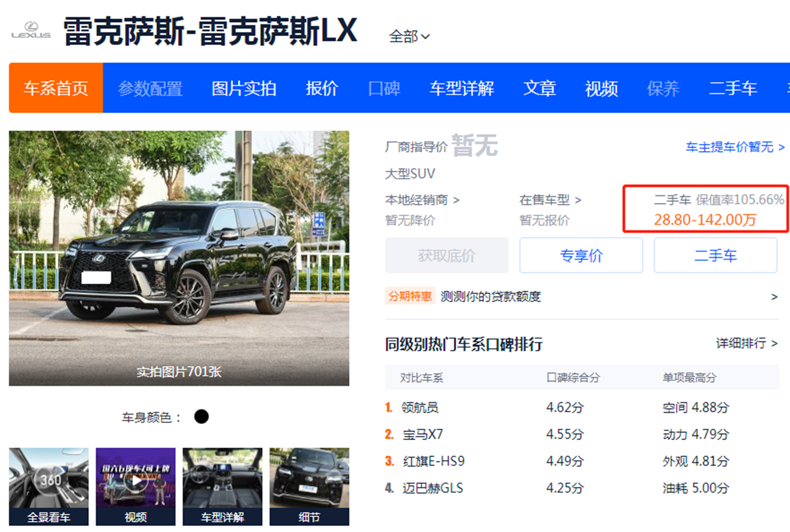The width and height of the screenshot is (790, 532).
Task: Click the 对比车系 column header
Action: 421,377
